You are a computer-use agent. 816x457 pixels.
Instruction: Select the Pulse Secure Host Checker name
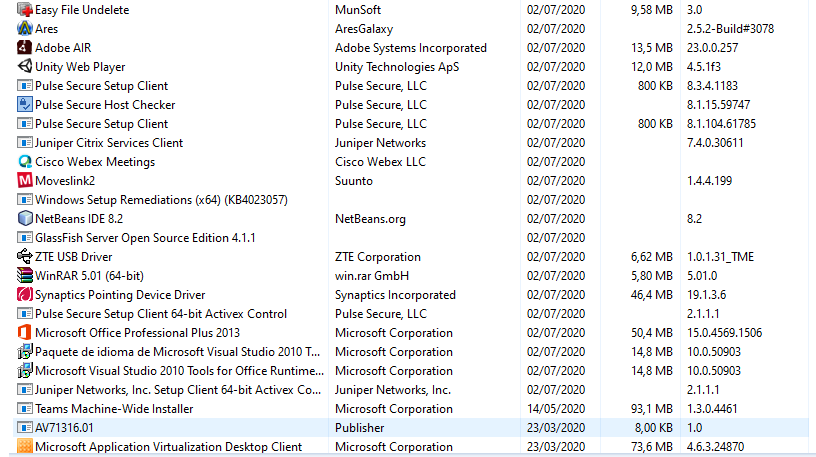point(105,105)
